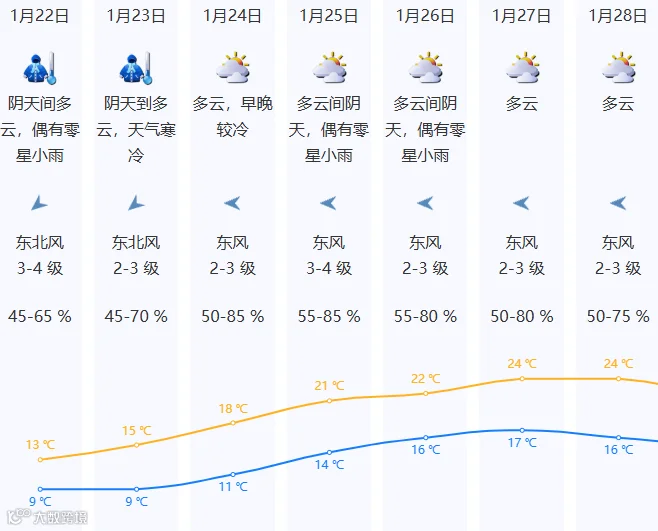Click the partly cloudy icon for 1月27日
The image size is (658, 531).
(x=522, y=68)
